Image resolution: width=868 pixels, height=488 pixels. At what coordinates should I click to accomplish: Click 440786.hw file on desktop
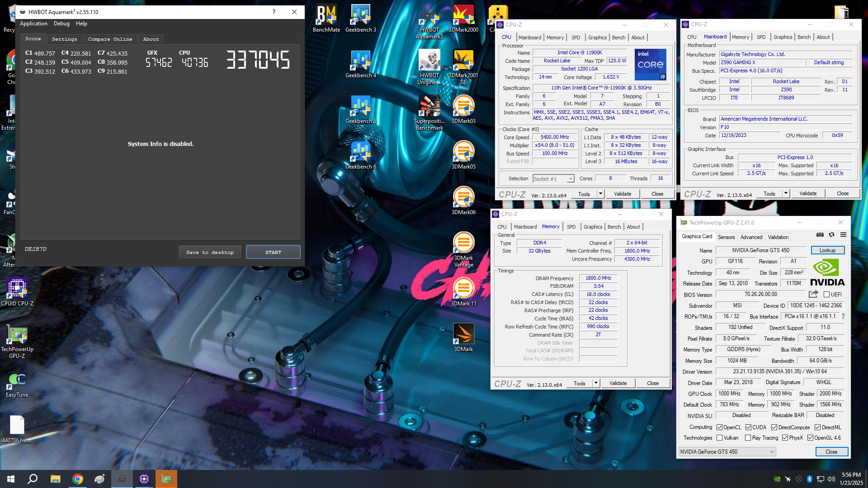click(17, 429)
